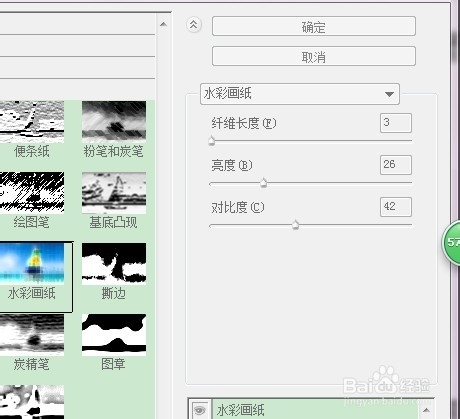Image resolution: width=460 pixels, height=419 pixels.
Task: Select the 撕边 filter thumbnail
Action: pyautogui.click(x=114, y=263)
